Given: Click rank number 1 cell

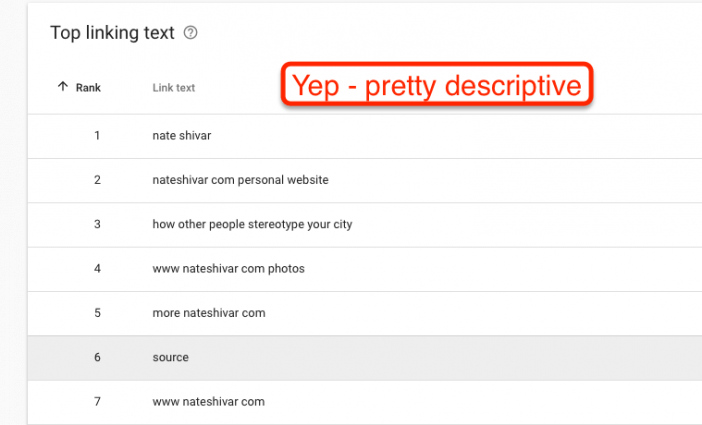Looking at the screenshot, I should pos(97,136).
